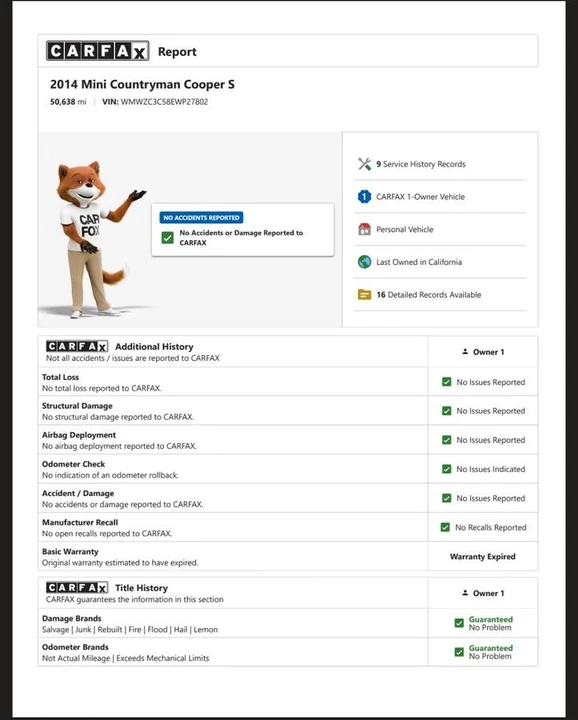The height and width of the screenshot is (720, 578).
Task: Click the NO ACCIDENTS REPORTED blue badge
Action: 202,218
